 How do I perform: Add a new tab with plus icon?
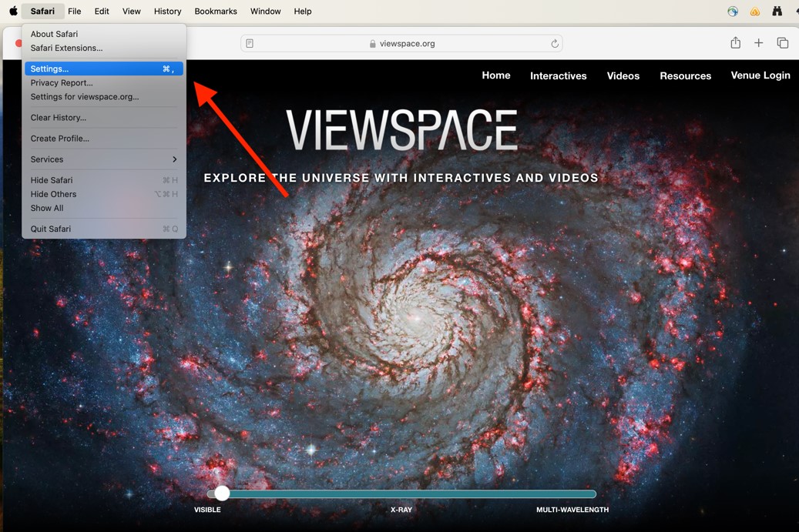759,43
